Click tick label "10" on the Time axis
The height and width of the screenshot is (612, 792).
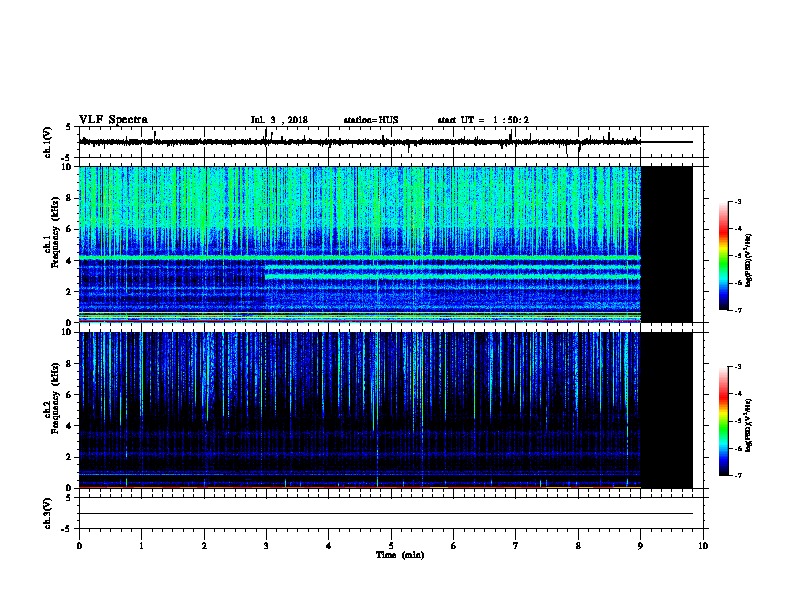point(703,546)
